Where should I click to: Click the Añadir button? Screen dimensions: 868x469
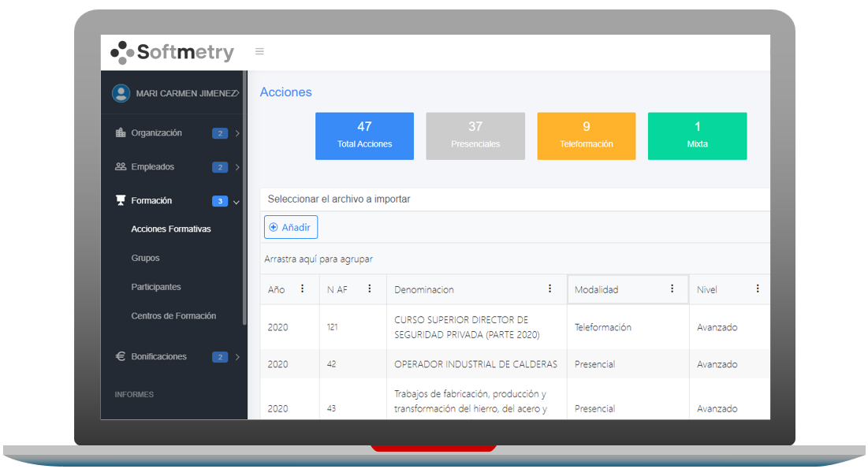pyautogui.click(x=291, y=227)
